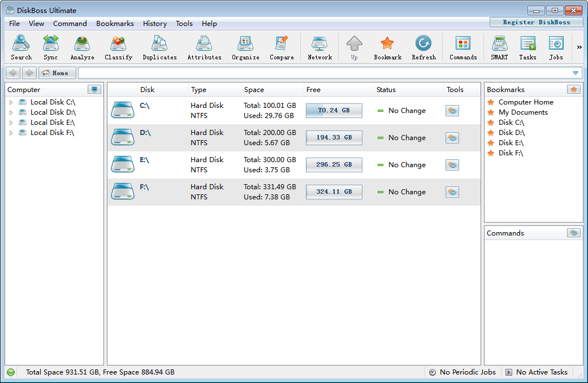Viewport: 588px width, 383px height.
Task: Open tools for the C:\ disk row
Action: tap(452, 111)
